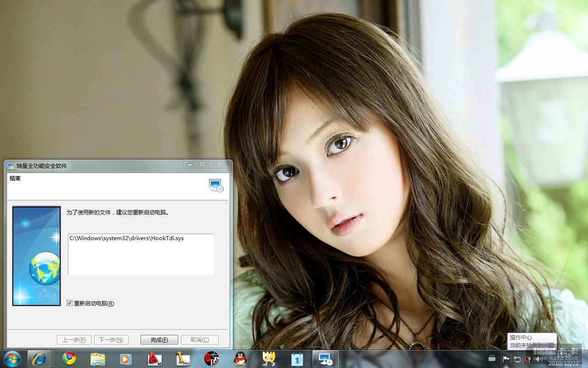Open the blue calendar taskbar icon
Screen dimensions: 588x368
coord(297,358)
